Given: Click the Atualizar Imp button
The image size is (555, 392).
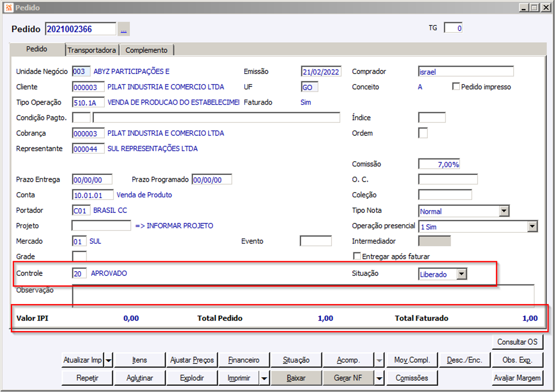Looking at the screenshot, I should [82, 360].
